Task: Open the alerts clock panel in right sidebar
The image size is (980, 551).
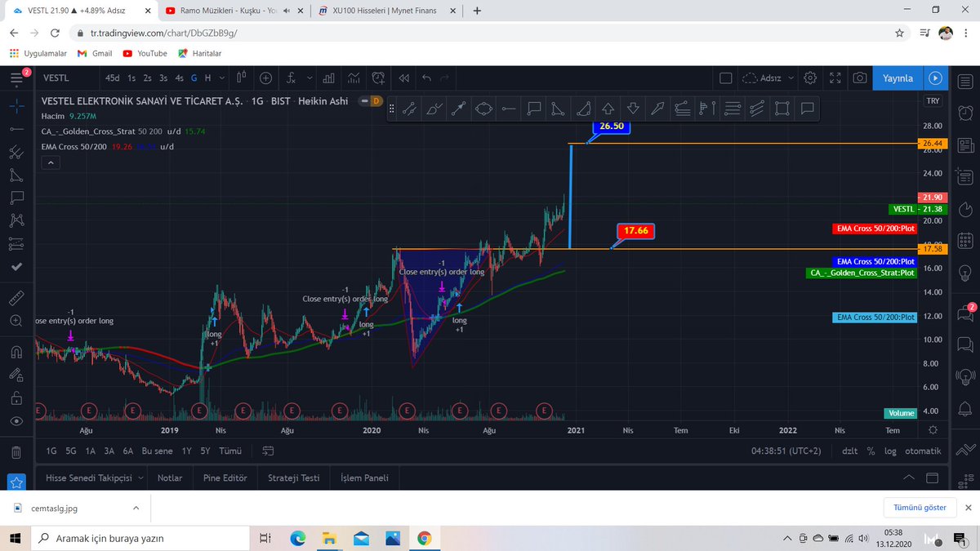Action: point(964,113)
